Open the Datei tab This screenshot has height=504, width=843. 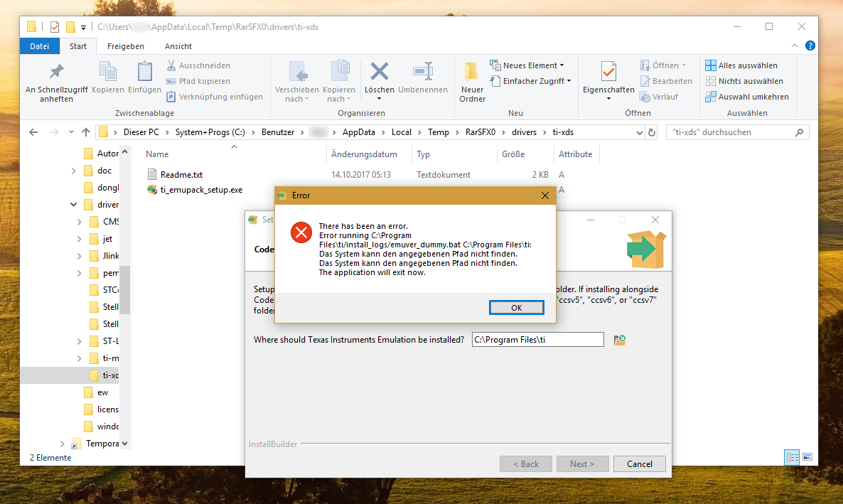40,46
